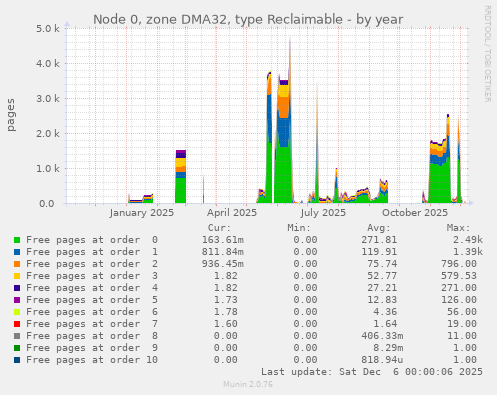Screen dimensions: 497x395
Task: Click the 'pages' y-axis label
Action: [x=11, y=115]
